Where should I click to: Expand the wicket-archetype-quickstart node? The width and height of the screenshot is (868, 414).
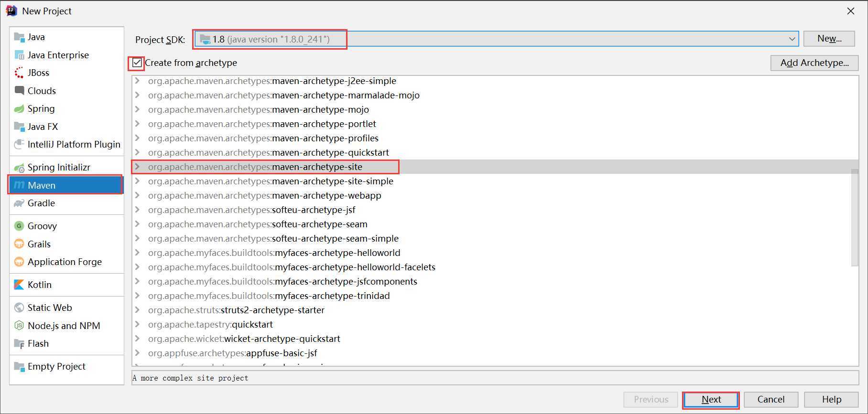coord(138,339)
